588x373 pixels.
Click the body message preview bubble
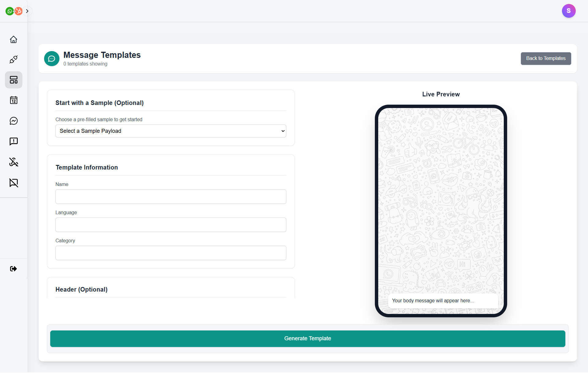pos(442,300)
